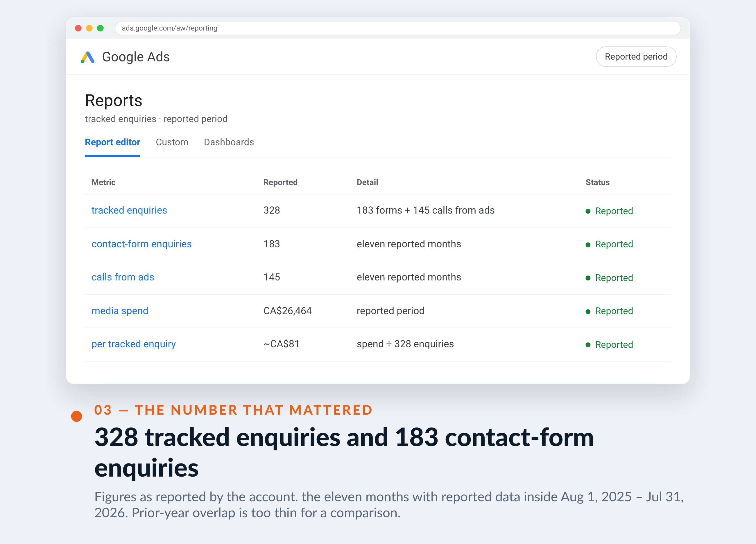The width and height of the screenshot is (756, 544).
Task: Click the Reported status in media spend row
Action: click(x=609, y=311)
